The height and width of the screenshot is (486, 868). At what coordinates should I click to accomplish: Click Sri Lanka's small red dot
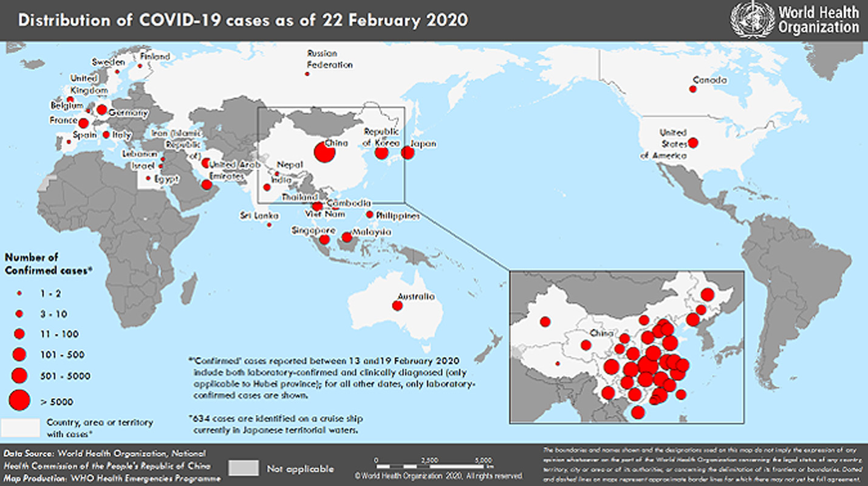pyautogui.click(x=270, y=225)
